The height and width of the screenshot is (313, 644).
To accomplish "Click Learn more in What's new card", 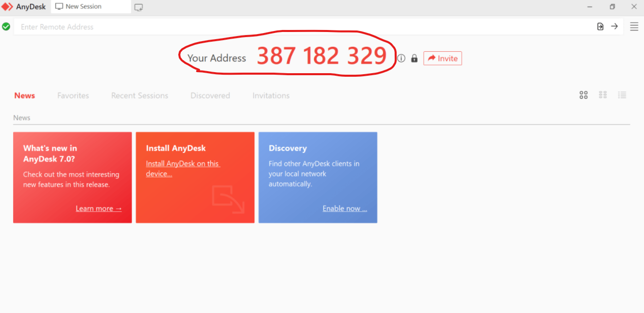I will 99,208.
